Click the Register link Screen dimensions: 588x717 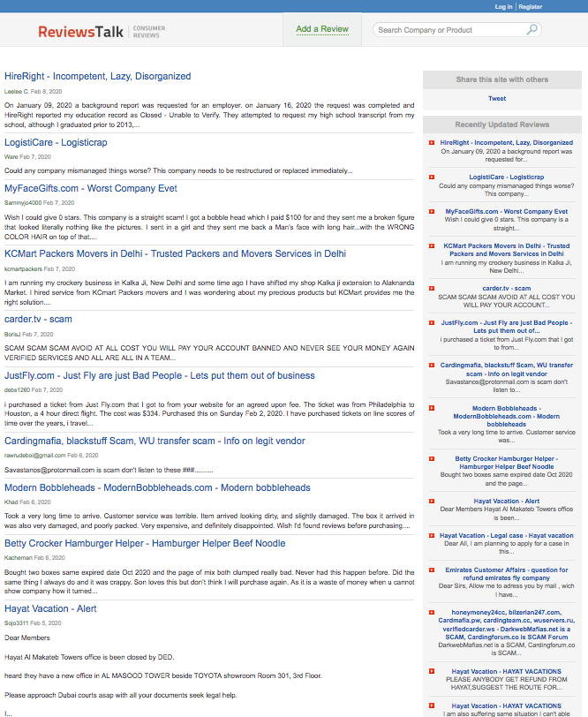531,6
